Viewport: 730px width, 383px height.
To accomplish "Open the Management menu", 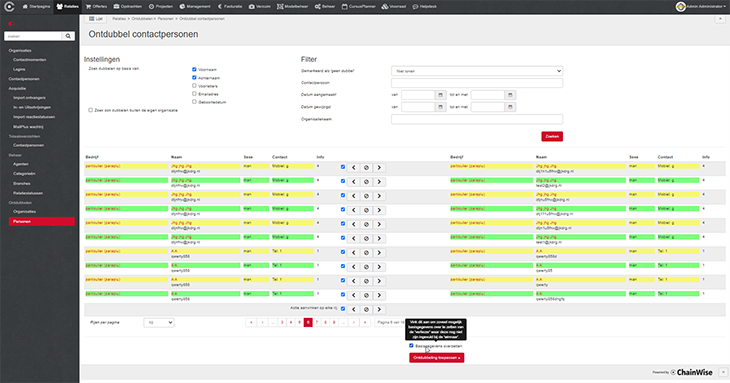I will point(195,7).
